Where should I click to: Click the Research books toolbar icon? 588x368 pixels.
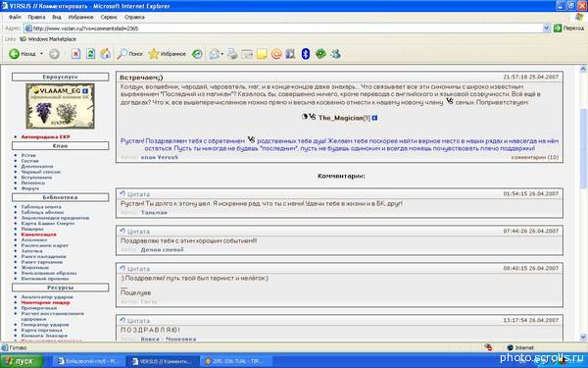[290, 54]
